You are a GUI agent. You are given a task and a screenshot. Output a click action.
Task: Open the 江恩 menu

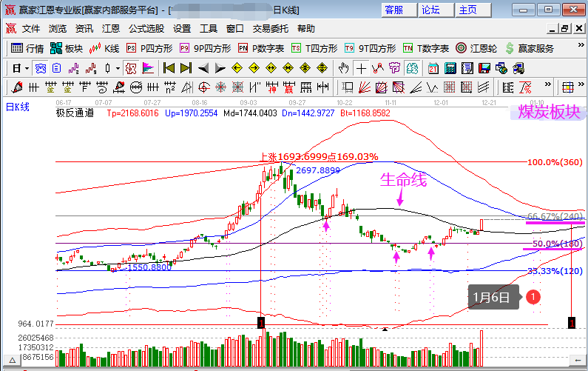[x=111, y=29]
